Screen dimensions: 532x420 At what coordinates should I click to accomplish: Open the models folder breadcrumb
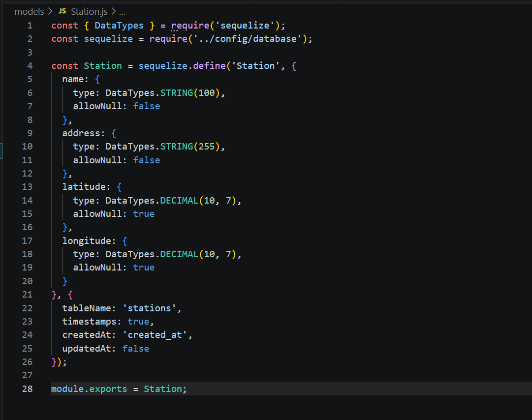point(29,11)
